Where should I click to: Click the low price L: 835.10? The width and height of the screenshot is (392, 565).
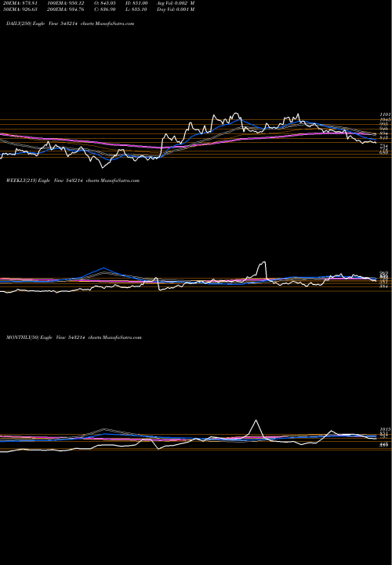point(135,9)
